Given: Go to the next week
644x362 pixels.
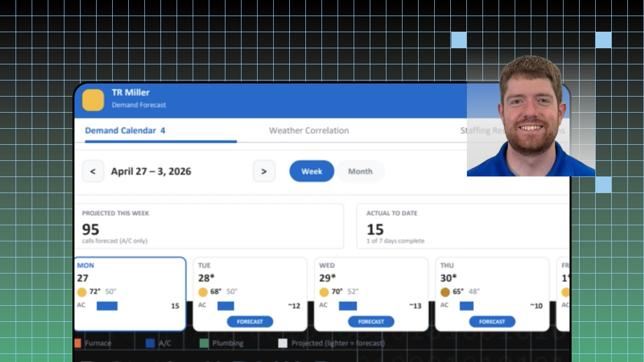Looking at the screenshot, I should coord(264,171).
